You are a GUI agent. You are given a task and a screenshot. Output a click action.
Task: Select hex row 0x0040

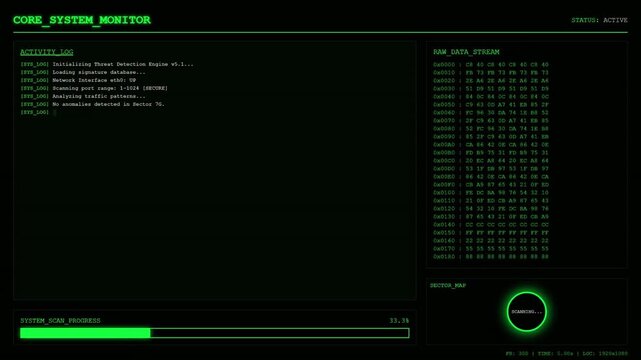point(491,96)
